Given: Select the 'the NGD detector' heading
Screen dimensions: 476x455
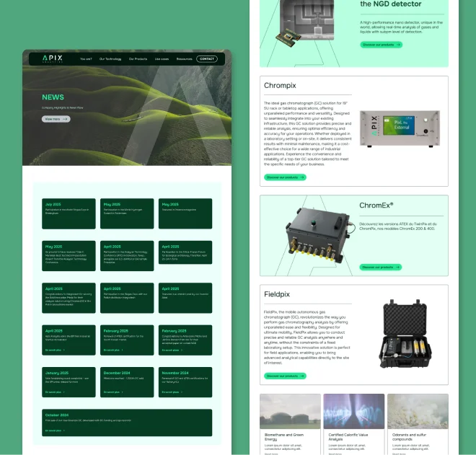Looking at the screenshot, I should [391, 4].
